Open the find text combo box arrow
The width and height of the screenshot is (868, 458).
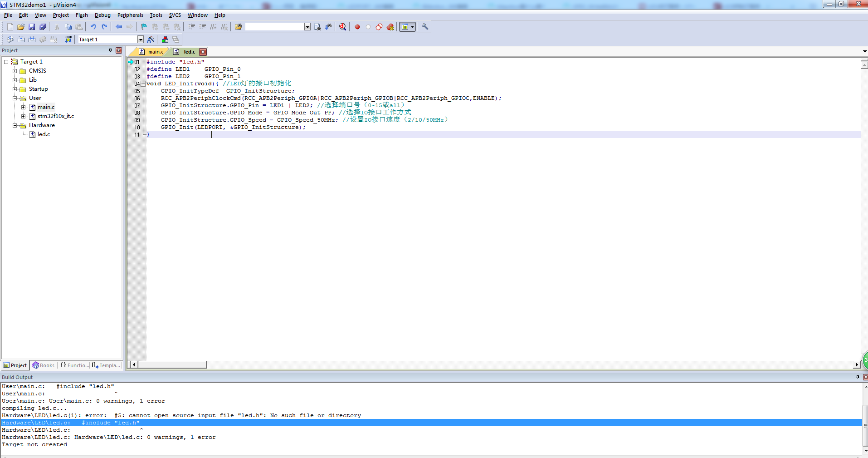point(307,27)
